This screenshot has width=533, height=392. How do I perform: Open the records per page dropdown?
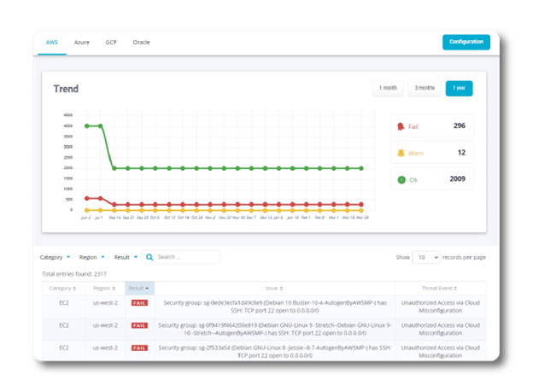coord(426,257)
